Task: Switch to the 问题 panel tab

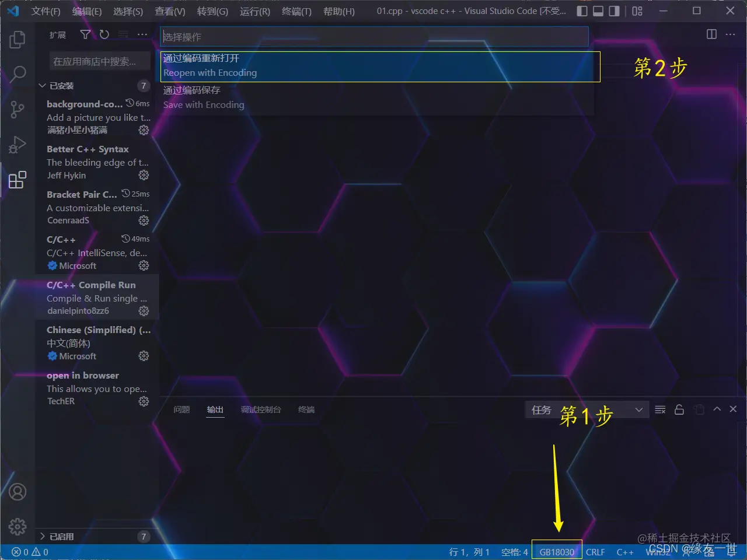Action: pyautogui.click(x=181, y=409)
